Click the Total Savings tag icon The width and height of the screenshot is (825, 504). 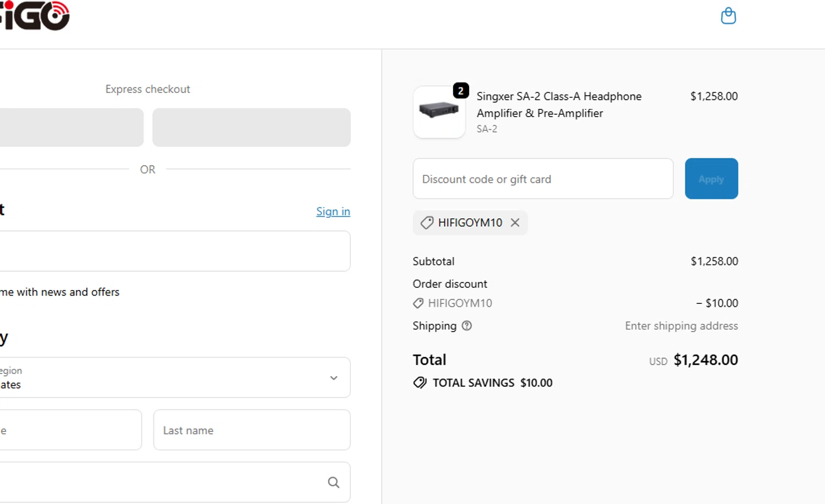point(420,383)
